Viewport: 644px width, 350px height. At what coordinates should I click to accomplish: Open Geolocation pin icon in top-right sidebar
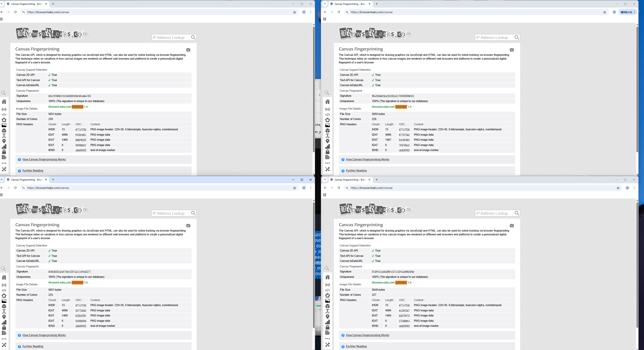[x=328, y=141]
